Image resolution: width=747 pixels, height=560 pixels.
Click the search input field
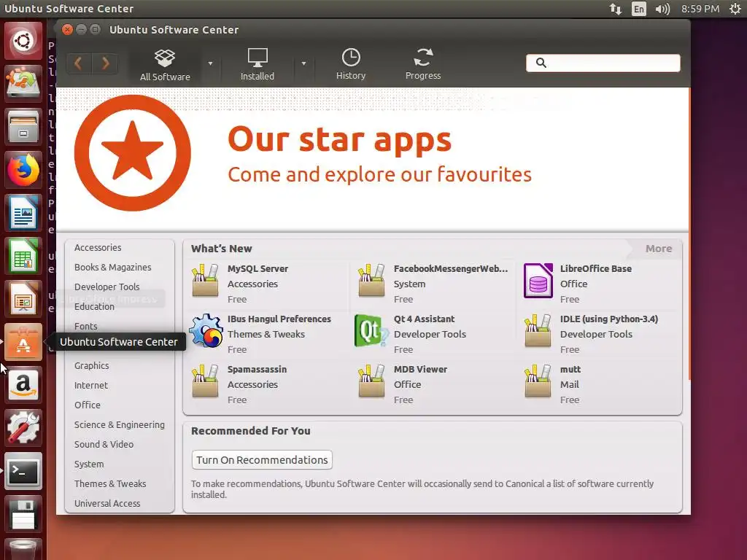(603, 63)
